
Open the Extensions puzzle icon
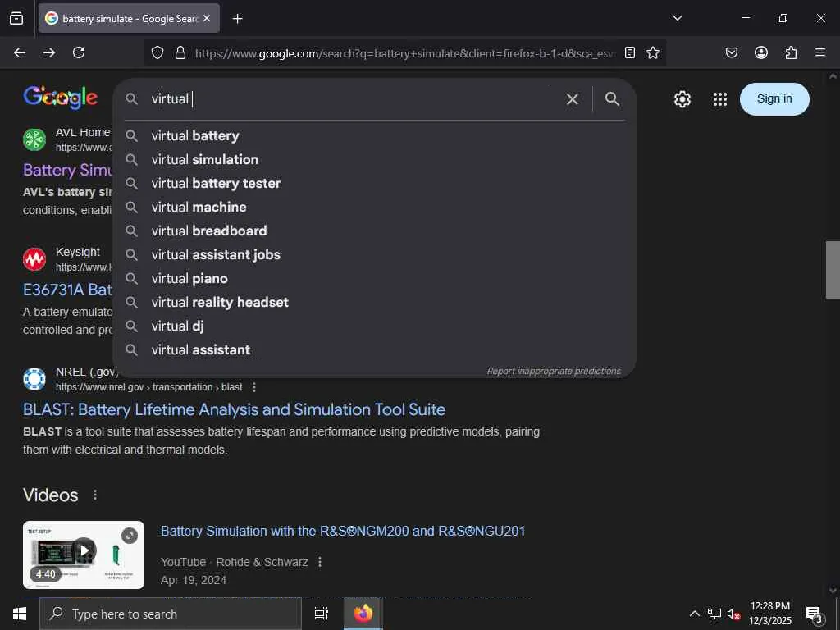pos(791,52)
